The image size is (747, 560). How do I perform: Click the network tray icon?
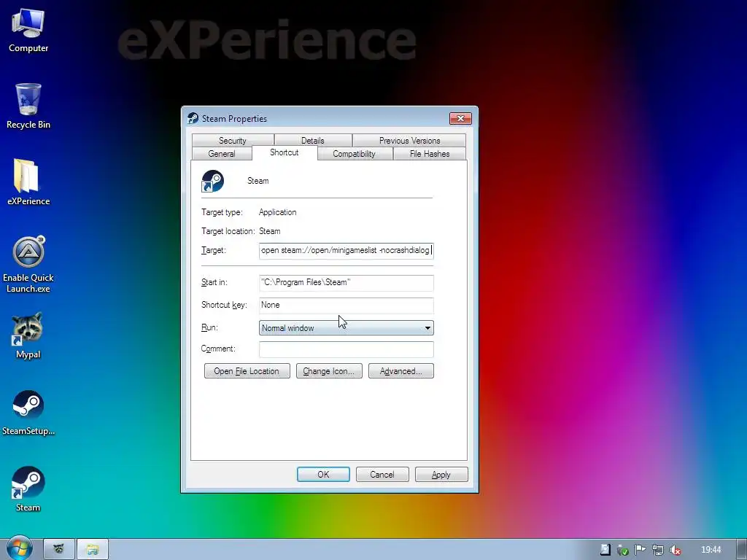coord(657,550)
